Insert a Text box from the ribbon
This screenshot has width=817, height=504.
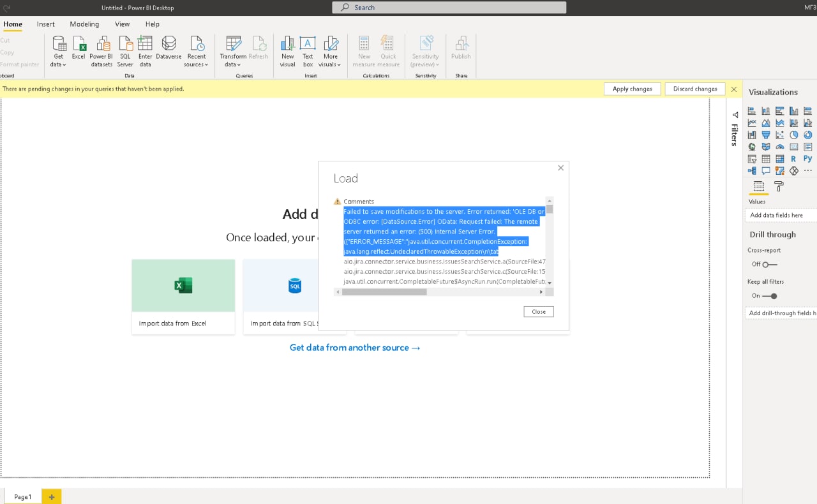308,51
